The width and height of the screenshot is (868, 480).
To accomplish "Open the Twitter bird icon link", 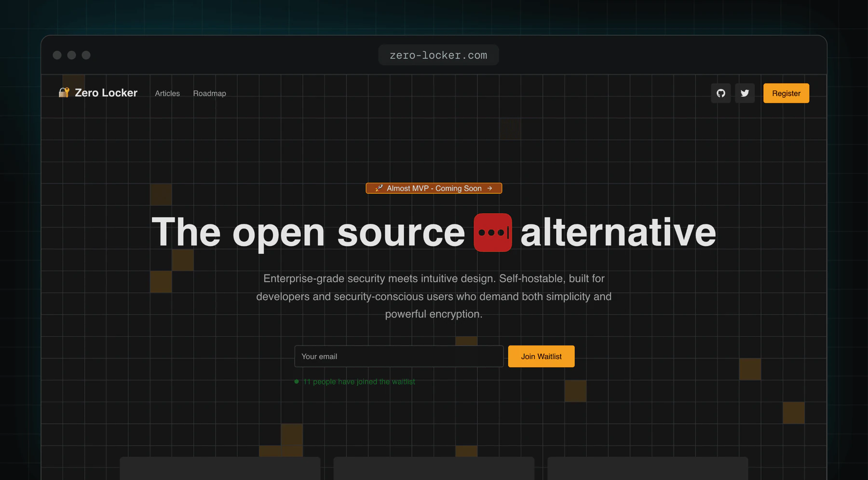I will click(x=745, y=93).
